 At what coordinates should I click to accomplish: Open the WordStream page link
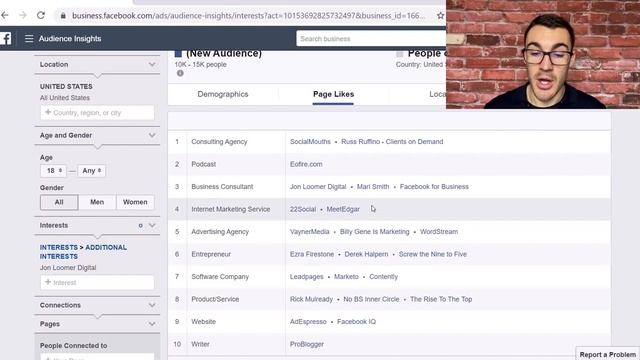[x=439, y=231]
